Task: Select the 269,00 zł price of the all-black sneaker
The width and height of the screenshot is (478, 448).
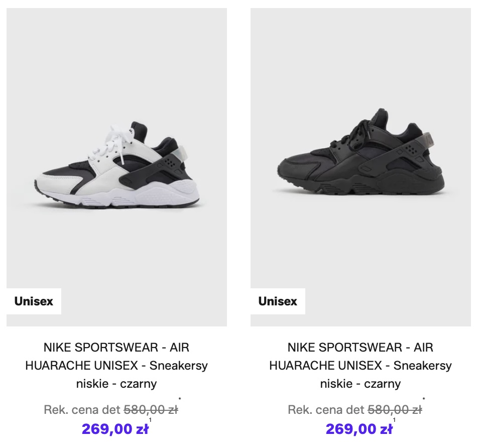Action: (359, 429)
